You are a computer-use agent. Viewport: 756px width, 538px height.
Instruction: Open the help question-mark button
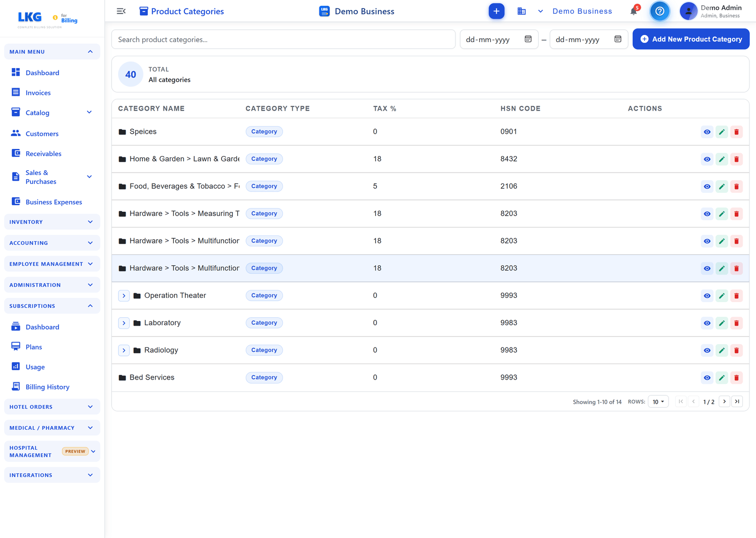660,11
